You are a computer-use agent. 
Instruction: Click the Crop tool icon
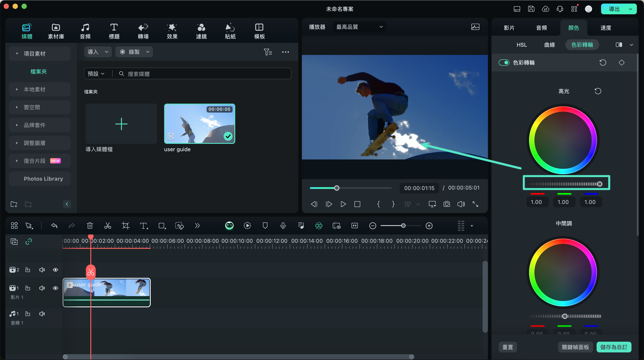click(x=125, y=226)
